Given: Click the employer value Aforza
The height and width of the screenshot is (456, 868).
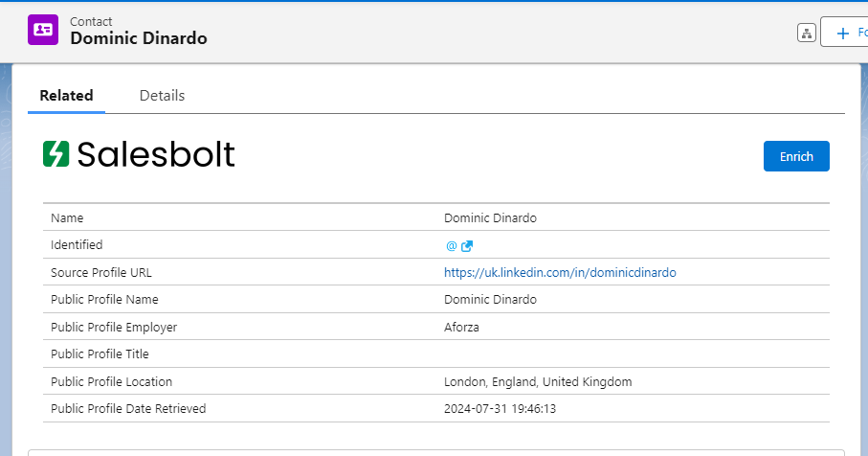Looking at the screenshot, I should (x=461, y=327).
